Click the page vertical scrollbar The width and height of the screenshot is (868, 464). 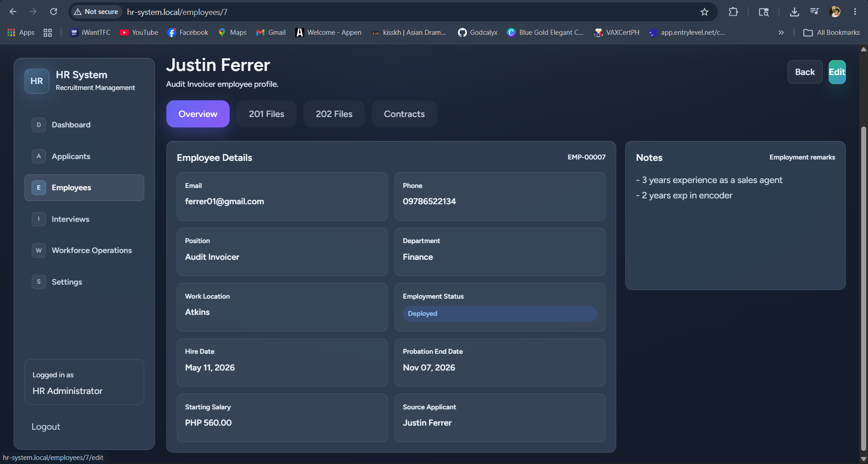coord(863,289)
